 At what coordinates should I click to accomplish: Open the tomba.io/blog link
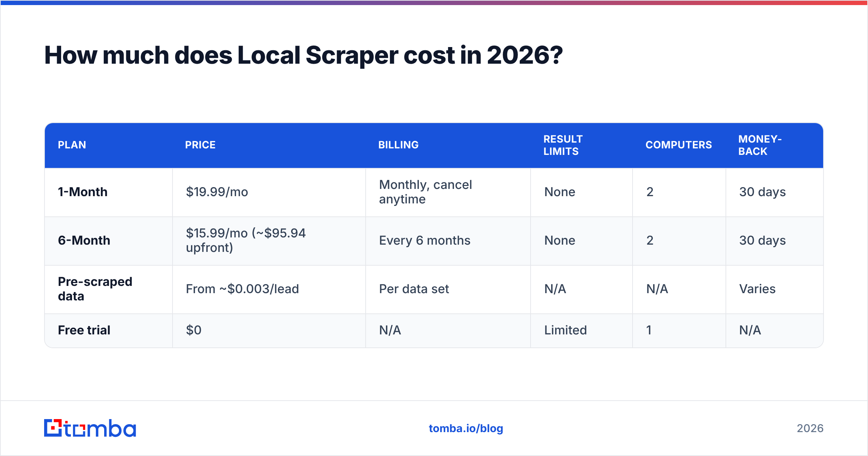[466, 428]
